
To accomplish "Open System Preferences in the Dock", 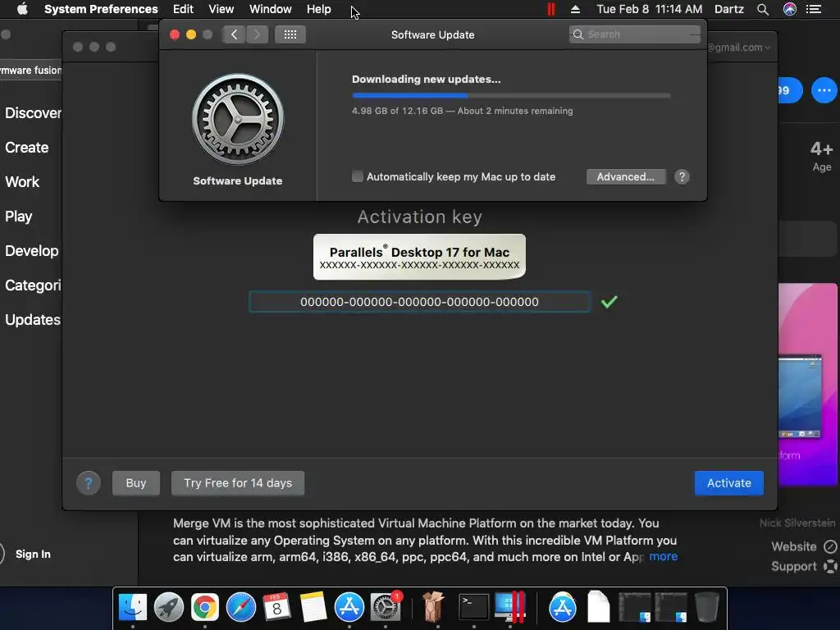I will [x=386, y=607].
